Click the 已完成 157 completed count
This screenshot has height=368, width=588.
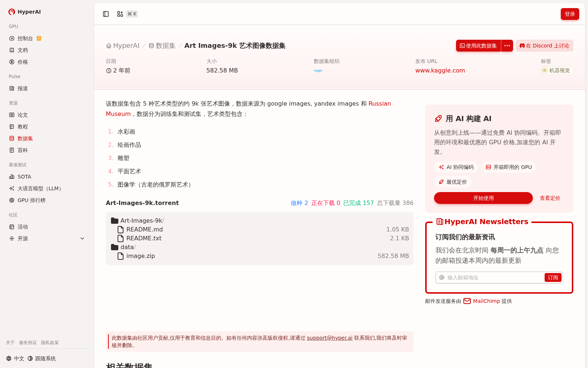tap(358, 203)
